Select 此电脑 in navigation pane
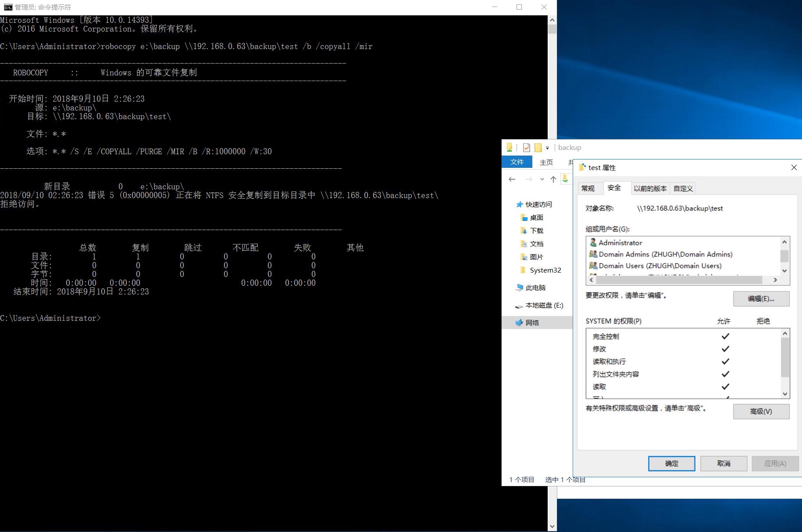The width and height of the screenshot is (802, 532). [535, 287]
